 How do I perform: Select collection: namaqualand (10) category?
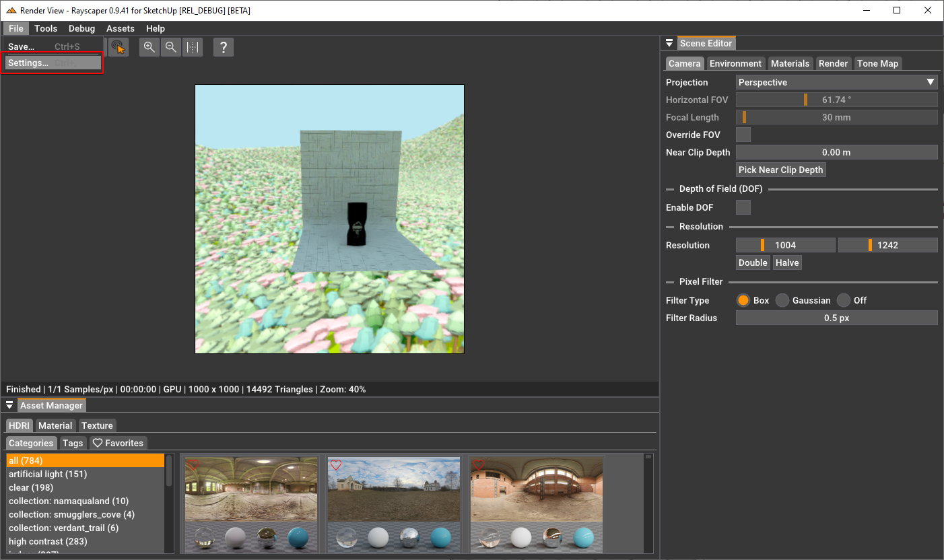click(85, 501)
